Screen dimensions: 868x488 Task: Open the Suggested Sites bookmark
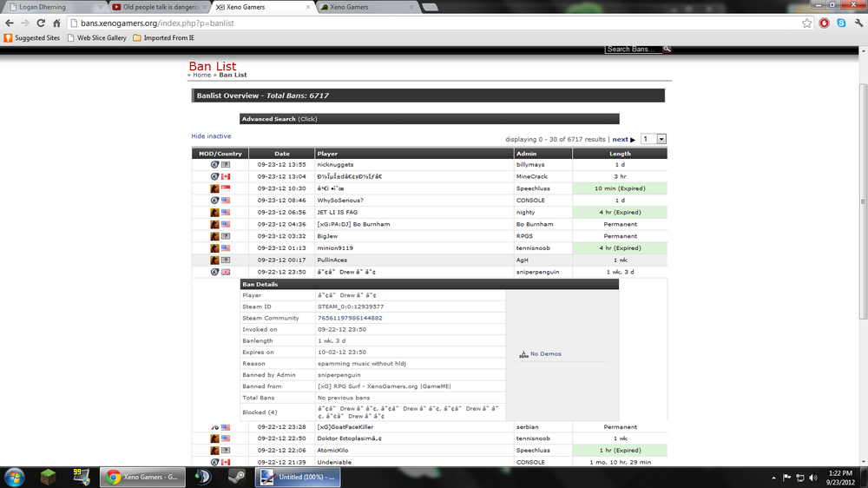(32, 37)
